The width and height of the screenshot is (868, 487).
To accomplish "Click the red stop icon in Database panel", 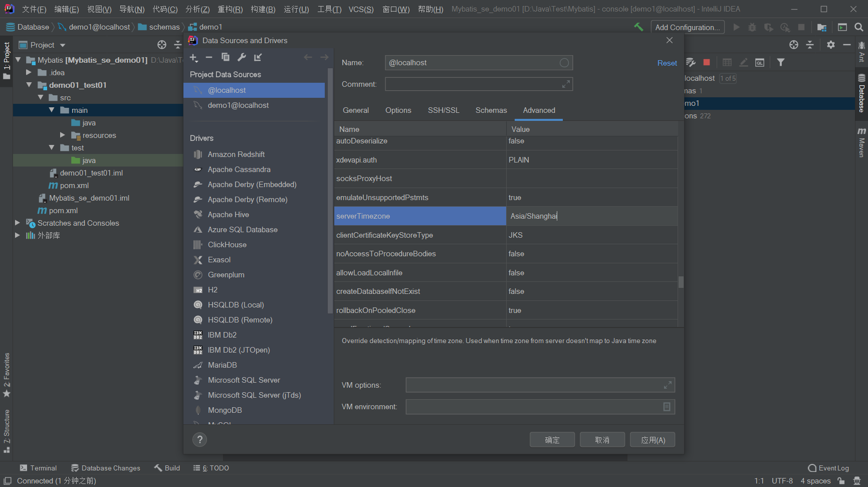I will coord(707,62).
